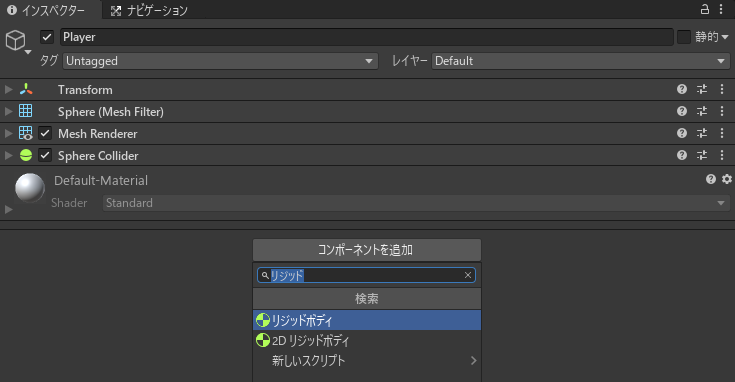Expand the Transform component

[8, 89]
